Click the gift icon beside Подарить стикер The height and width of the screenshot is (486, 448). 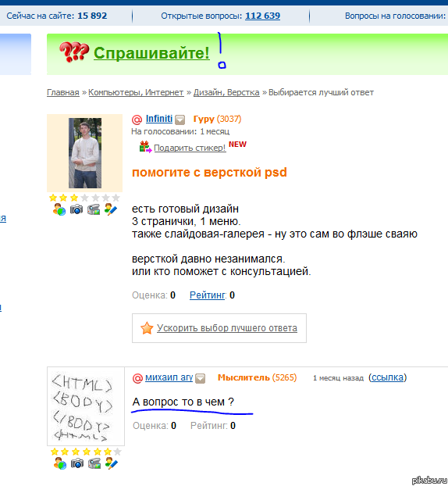click(x=145, y=147)
